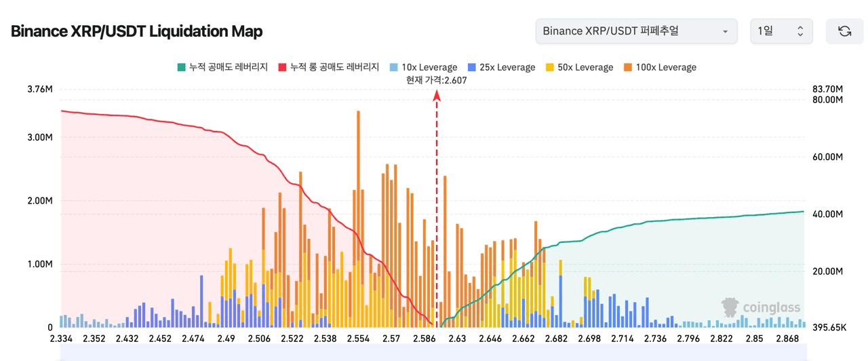Click the 현재 가격:2.607 current price label
Viewport: 868px width, 361px height.
coord(436,80)
